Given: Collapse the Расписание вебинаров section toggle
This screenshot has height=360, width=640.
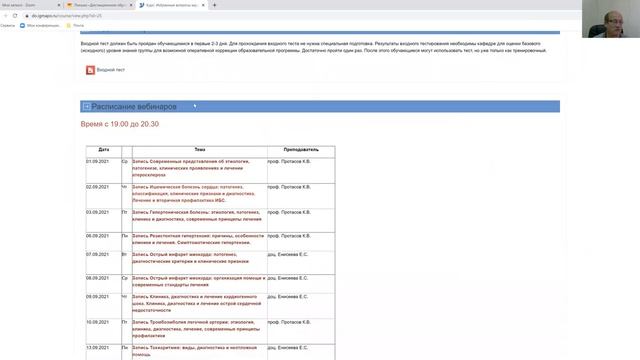Looking at the screenshot, I should click(86, 107).
